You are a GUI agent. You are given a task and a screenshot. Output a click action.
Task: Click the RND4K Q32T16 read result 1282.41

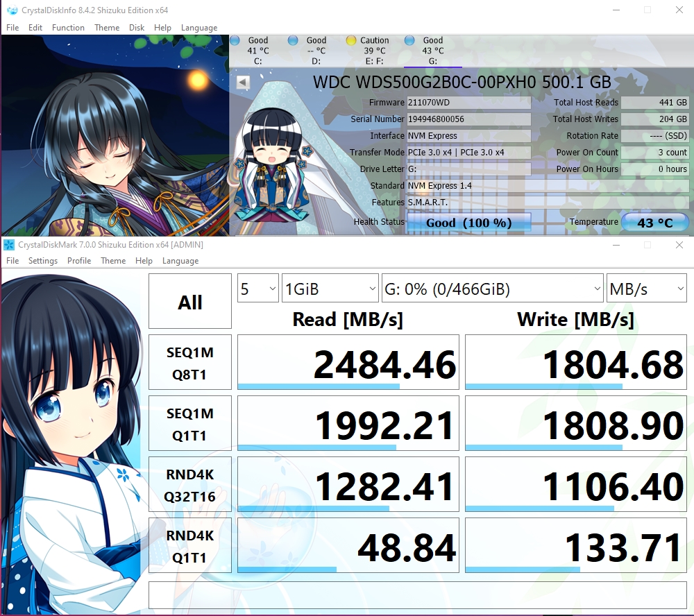point(348,485)
